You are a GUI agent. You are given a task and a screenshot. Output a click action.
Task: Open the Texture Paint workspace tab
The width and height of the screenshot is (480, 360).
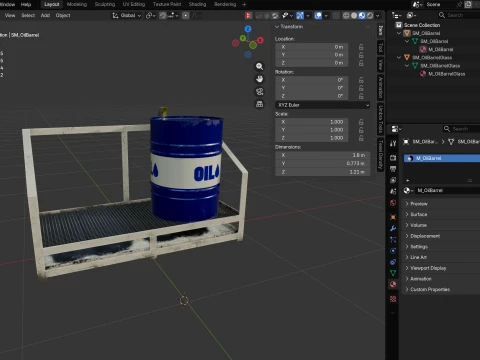[x=167, y=4]
